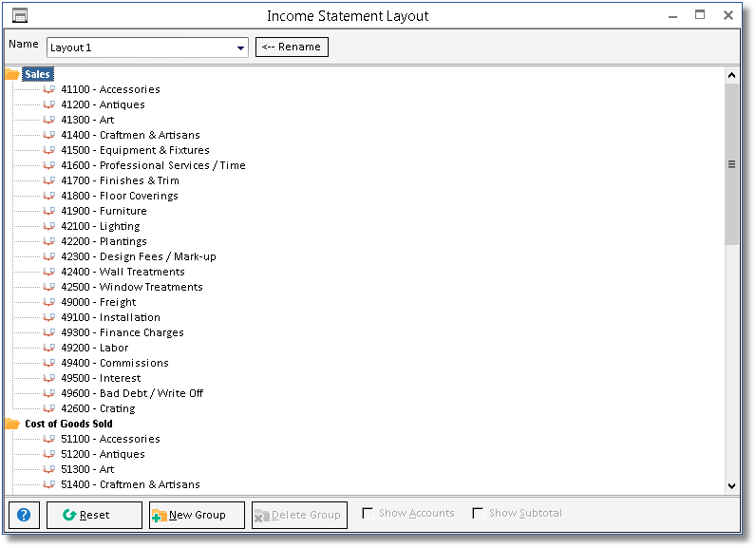The height and width of the screenshot is (548, 756).
Task: Close the Income Statement Layout window
Action: coord(728,15)
